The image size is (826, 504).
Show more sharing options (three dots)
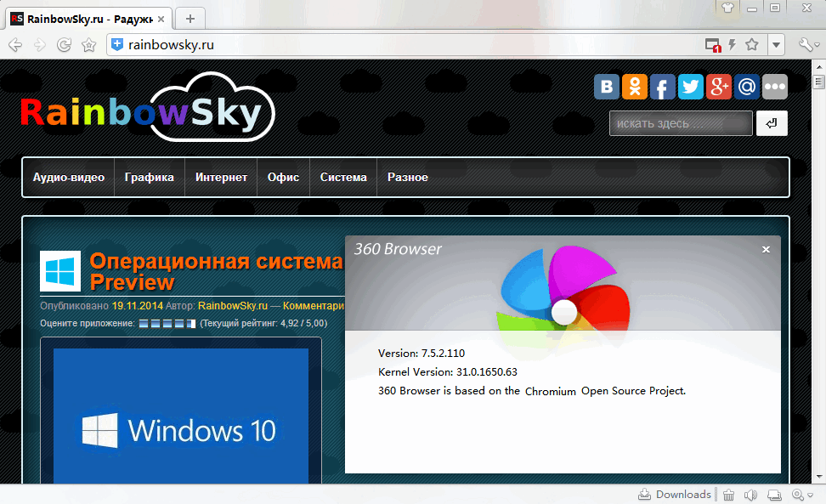point(775,87)
